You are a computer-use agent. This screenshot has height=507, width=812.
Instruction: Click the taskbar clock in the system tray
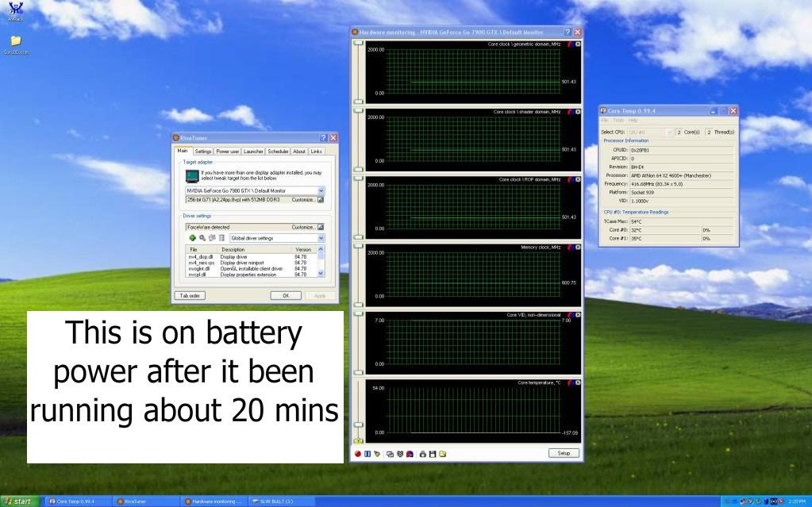[x=796, y=501]
